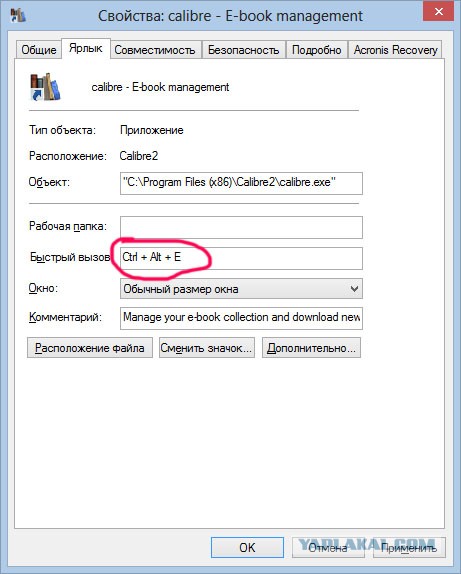Image resolution: width=461 pixels, height=574 pixels.
Task: Select the Ярлык tab
Action: coord(86,48)
